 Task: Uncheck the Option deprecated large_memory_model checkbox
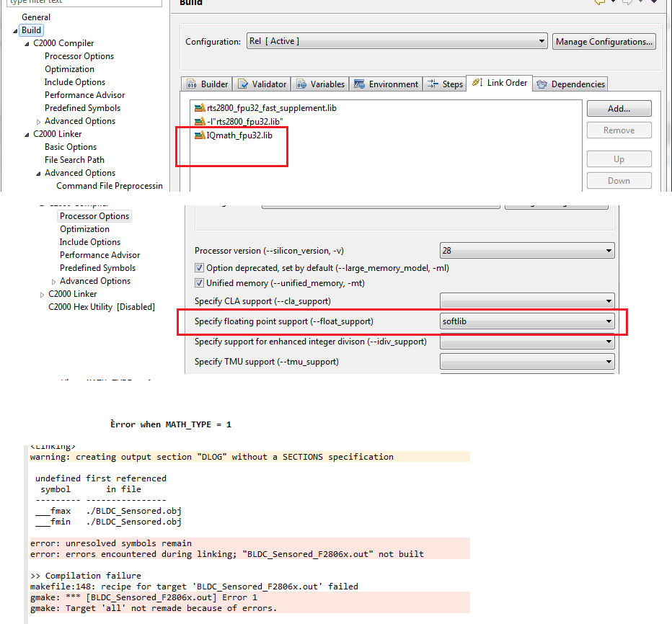198,267
